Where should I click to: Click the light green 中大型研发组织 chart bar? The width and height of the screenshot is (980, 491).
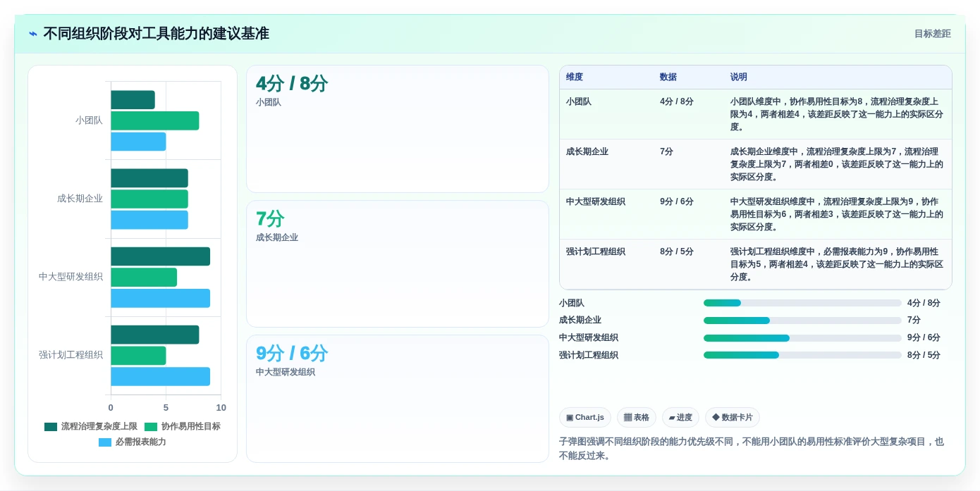coord(144,278)
